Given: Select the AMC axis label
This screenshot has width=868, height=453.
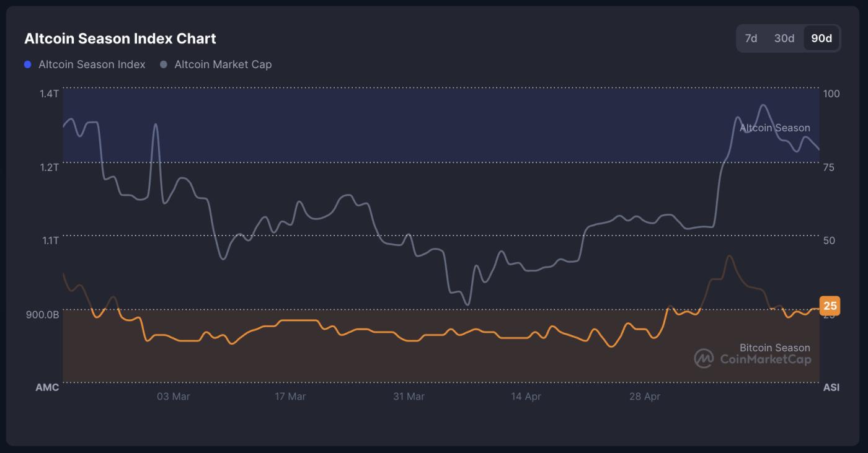Looking at the screenshot, I should tap(48, 387).
